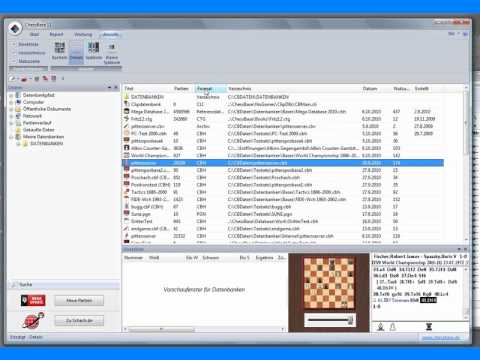The image size is (480, 360).
Task: Expand the Computer tree node
Action: click(11, 102)
